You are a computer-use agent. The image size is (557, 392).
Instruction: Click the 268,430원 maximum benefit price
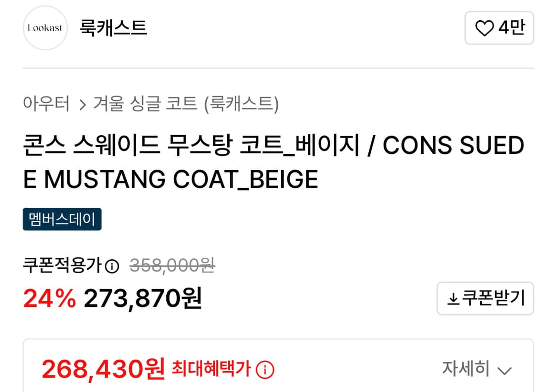point(104,369)
